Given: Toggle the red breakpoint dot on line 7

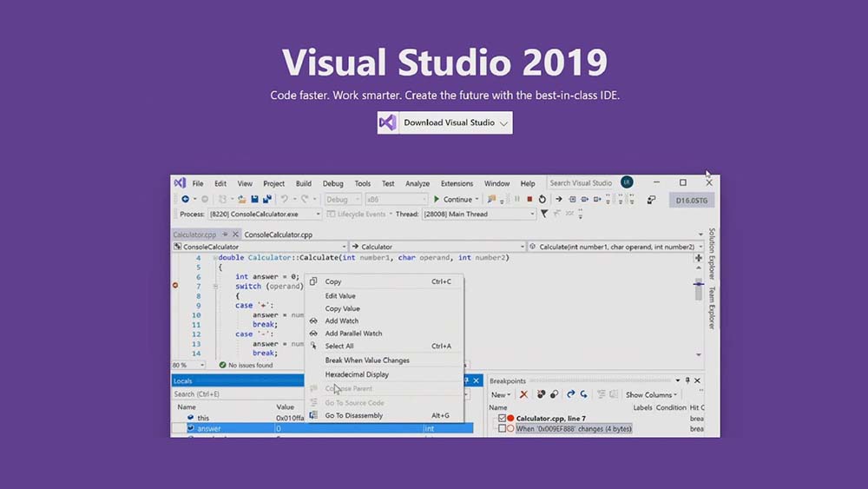Looking at the screenshot, I should coord(175,286).
